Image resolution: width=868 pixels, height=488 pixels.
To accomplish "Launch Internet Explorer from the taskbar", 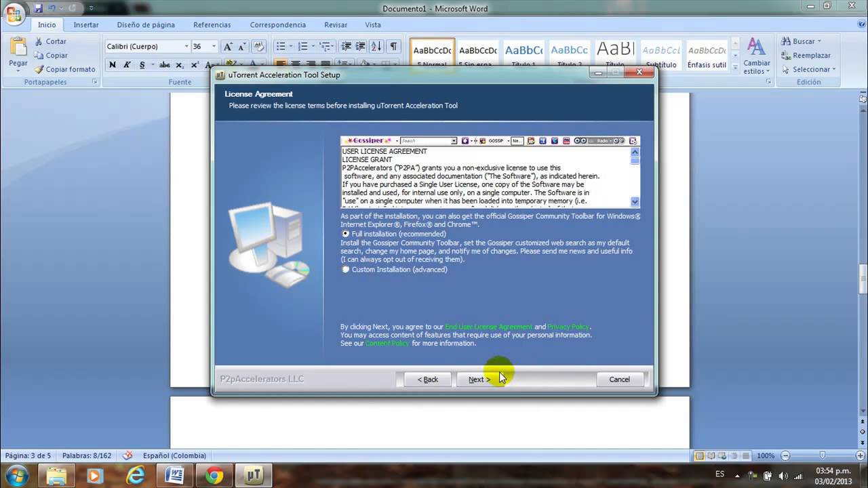I will click(x=134, y=476).
